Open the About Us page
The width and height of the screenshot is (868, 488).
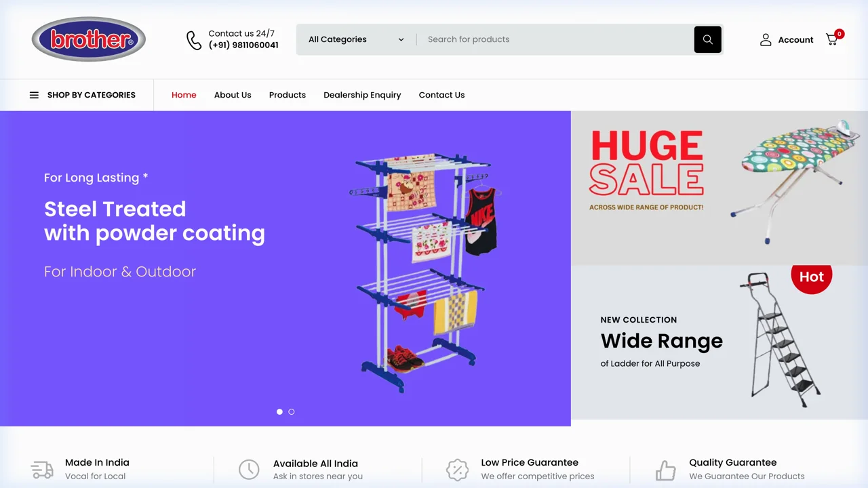pyautogui.click(x=233, y=95)
